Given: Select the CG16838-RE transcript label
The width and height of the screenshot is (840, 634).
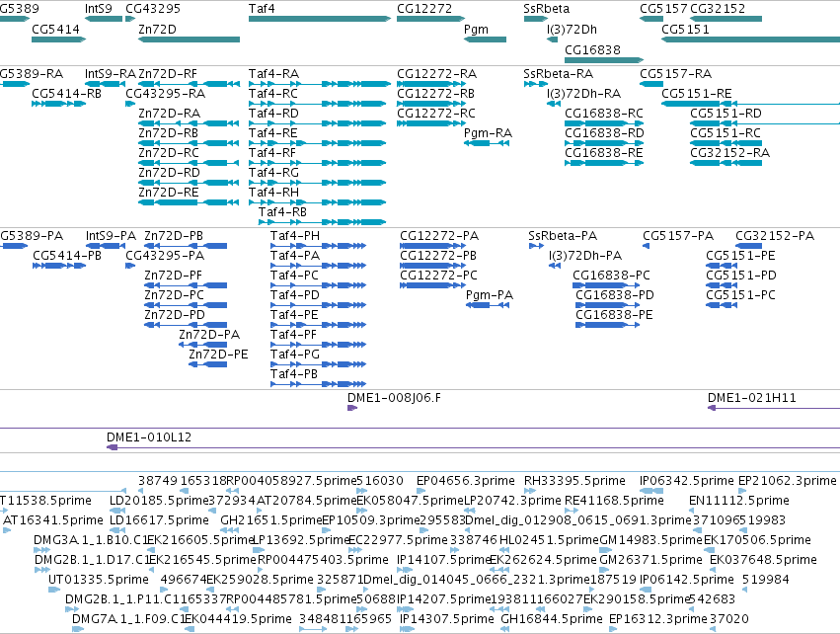Looking at the screenshot, I should [604, 153].
